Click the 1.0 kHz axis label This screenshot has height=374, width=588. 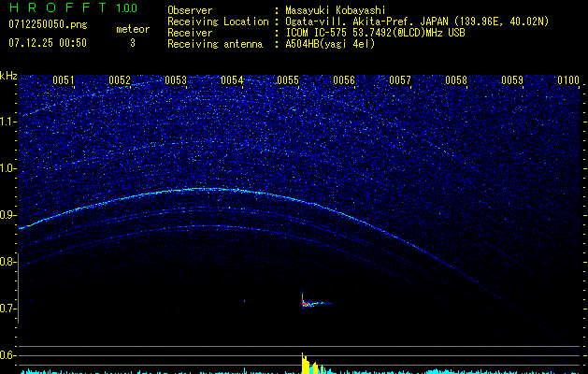click(x=8, y=168)
